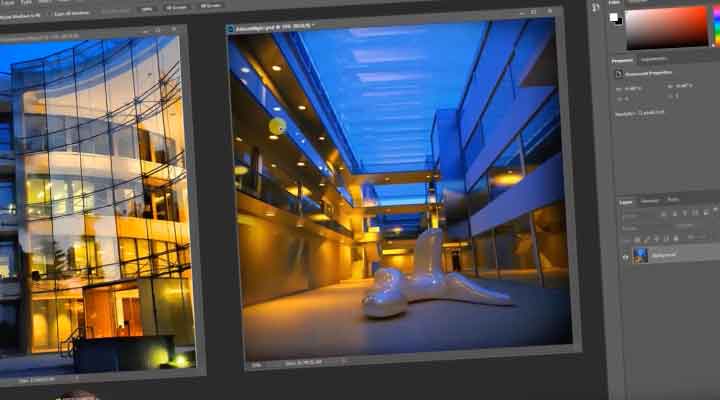Click the courtyard sculpture image canvas

tap(399, 188)
